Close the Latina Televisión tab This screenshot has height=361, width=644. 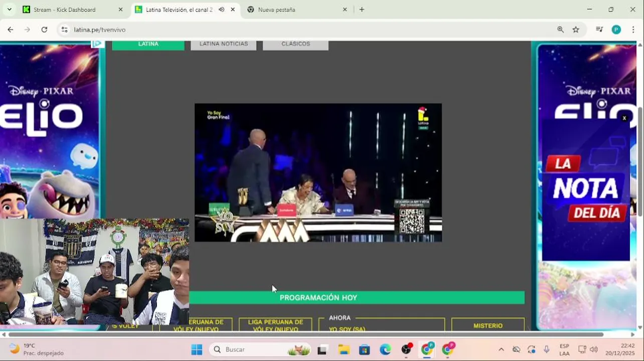(233, 10)
